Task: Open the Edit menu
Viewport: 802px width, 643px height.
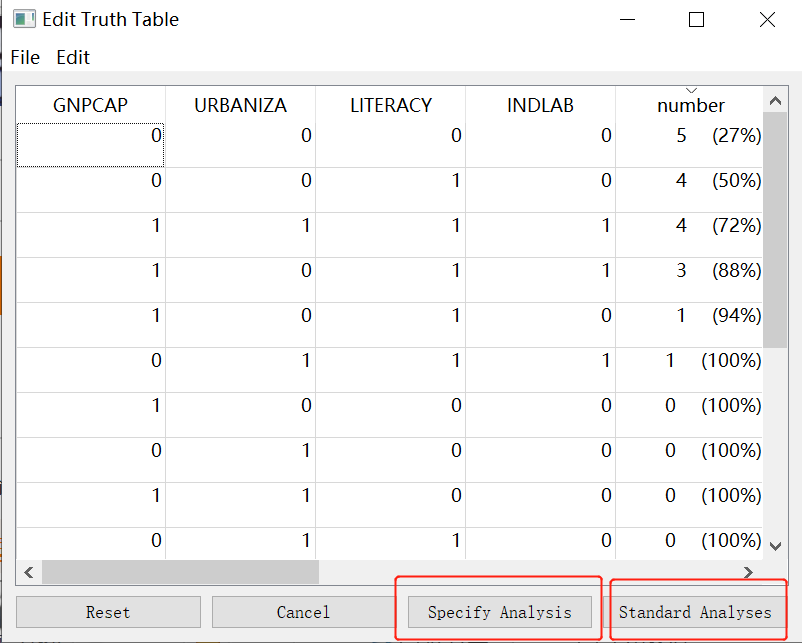Action: tap(73, 58)
